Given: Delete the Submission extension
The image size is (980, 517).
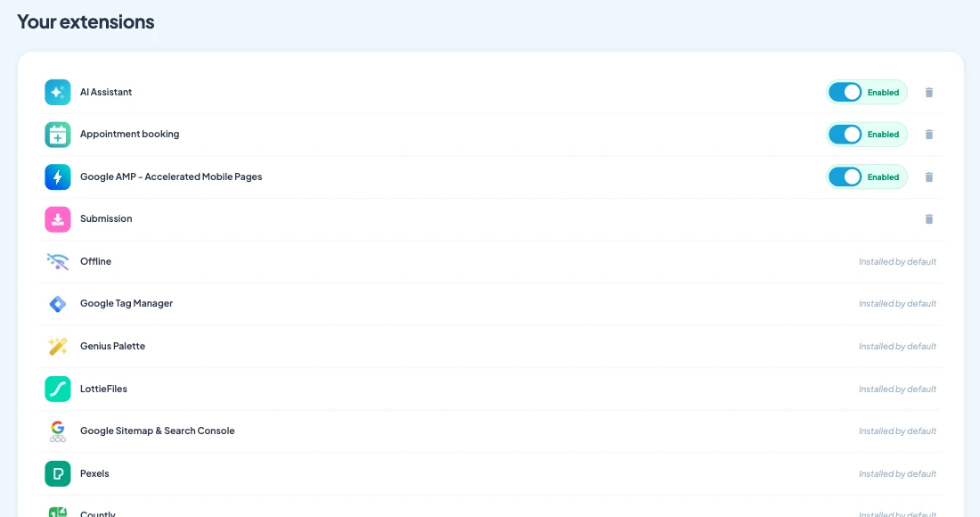Looking at the screenshot, I should [x=928, y=218].
